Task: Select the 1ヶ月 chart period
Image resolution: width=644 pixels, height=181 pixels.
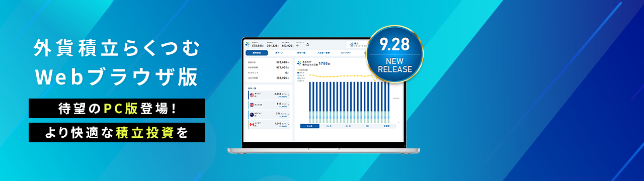Action: click(309, 126)
